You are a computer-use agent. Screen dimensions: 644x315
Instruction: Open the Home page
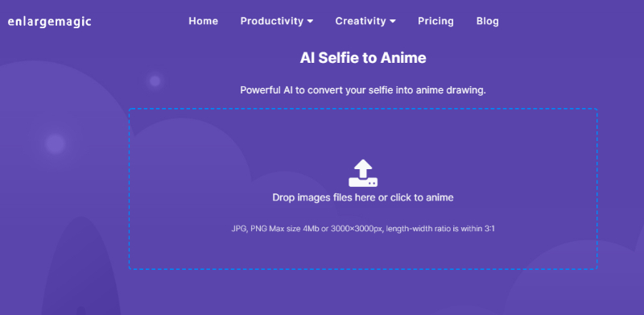204,21
